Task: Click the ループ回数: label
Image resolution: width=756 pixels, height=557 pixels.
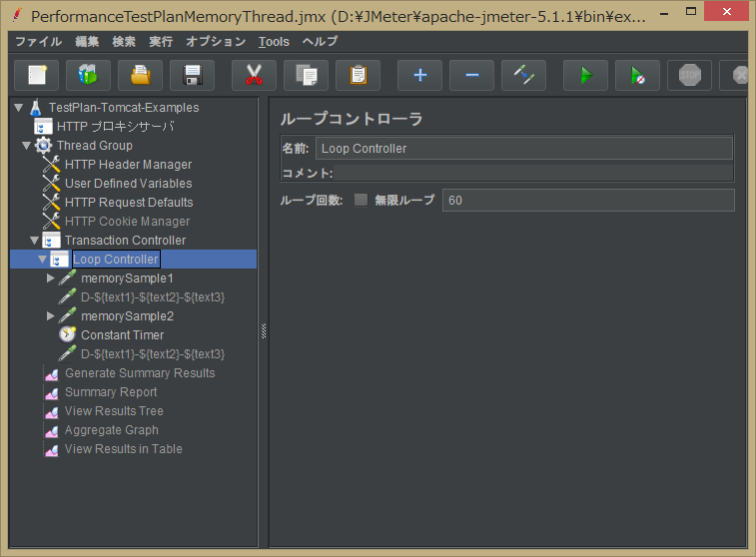Action: pyautogui.click(x=312, y=200)
